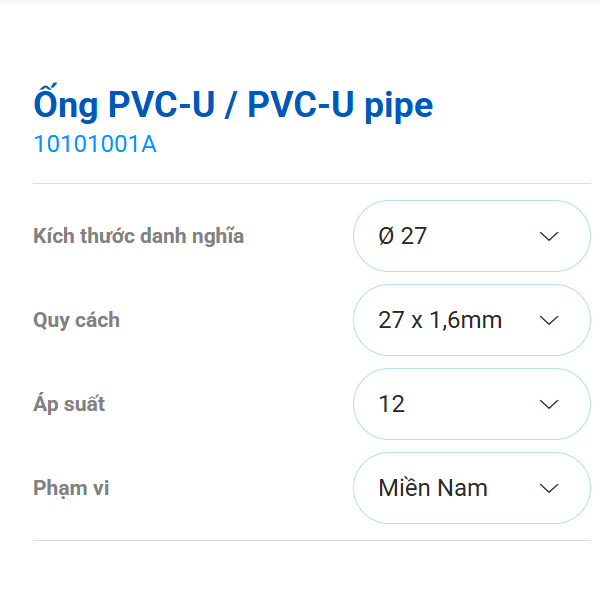
Task: Click the chevron in the Áp suất field
Action: click(548, 405)
